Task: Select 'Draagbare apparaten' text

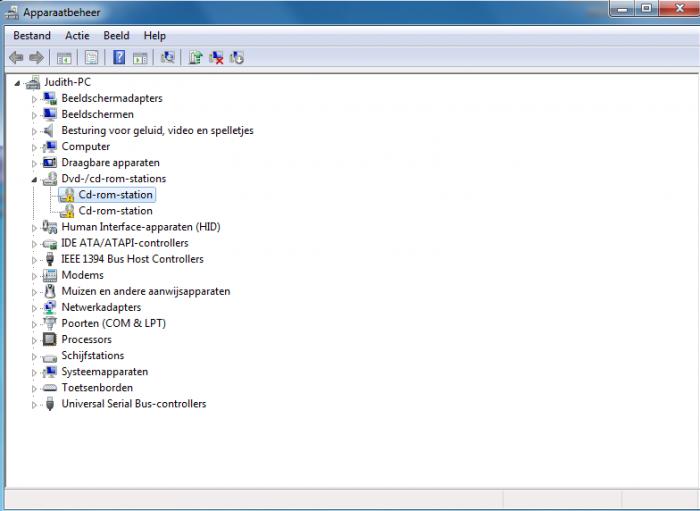Action: tap(110, 162)
